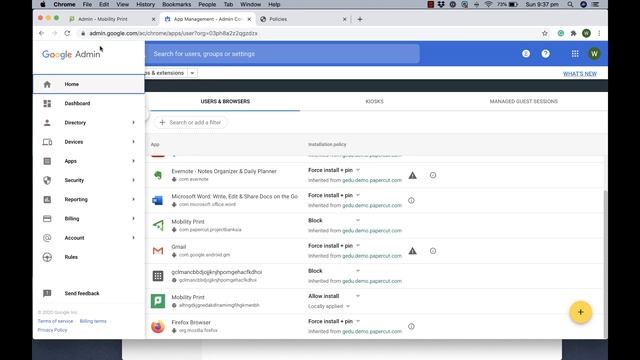This screenshot has height=360, width=640.
Task: Open the Terms of service link
Action: pos(55,321)
